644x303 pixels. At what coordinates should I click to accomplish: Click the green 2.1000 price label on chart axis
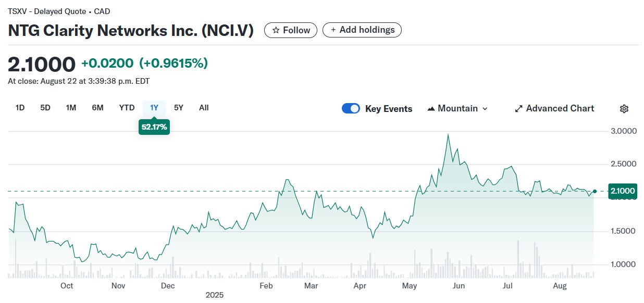coord(623,191)
